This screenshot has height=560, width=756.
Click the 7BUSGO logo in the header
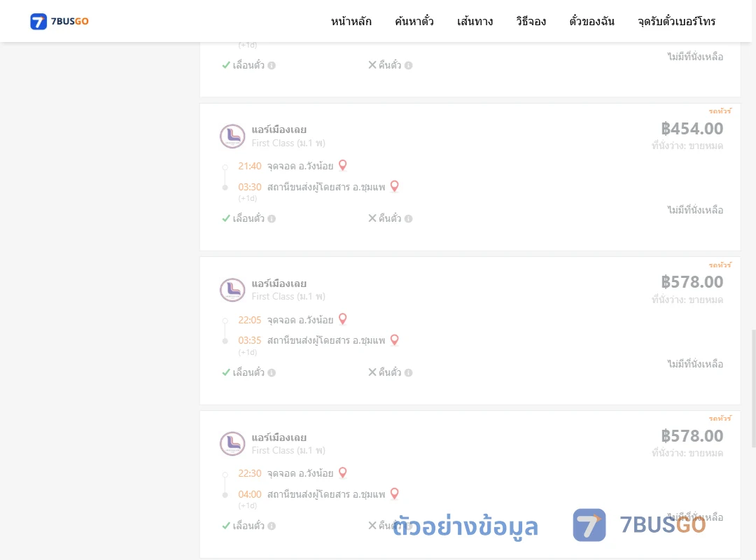pyautogui.click(x=59, y=21)
